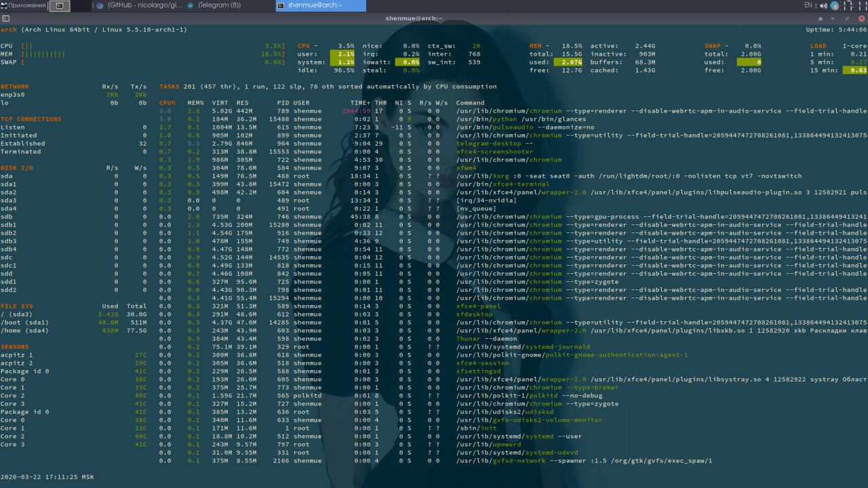Click the /boot (sda1) filesystem row
Image resolution: width=868 pixels, height=488 pixels.
coord(74,323)
